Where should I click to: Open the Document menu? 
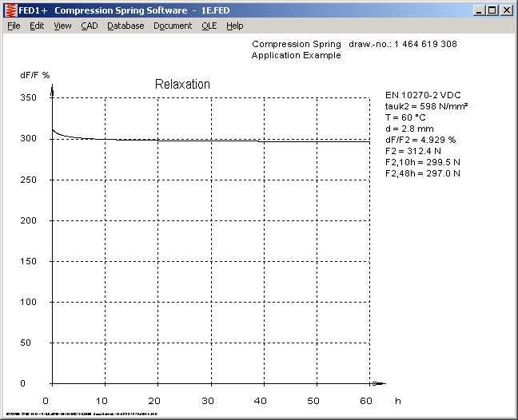click(x=173, y=26)
